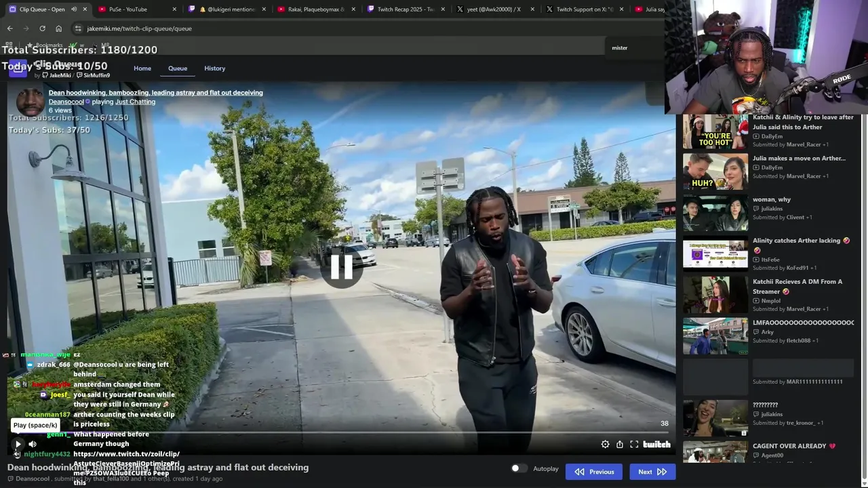Select the 'Katchii Recieves A DM' thumbnail
Image resolution: width=868 pixels, height=488 pixels.
715,295
